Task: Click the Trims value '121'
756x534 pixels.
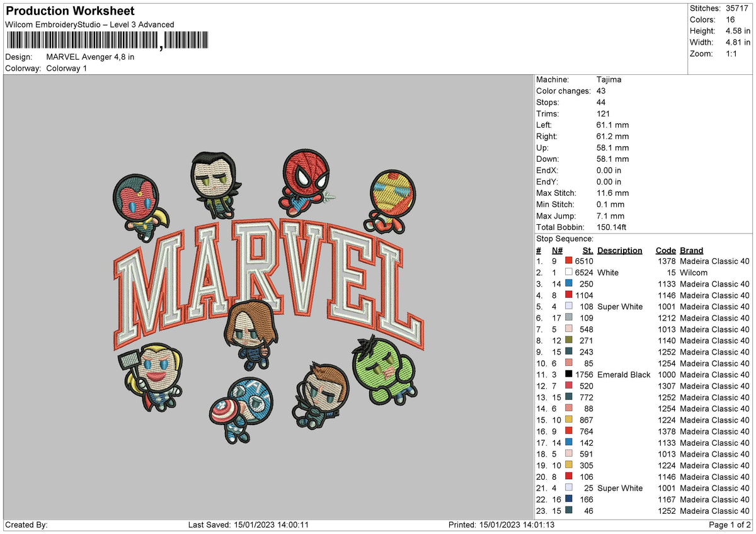Action: 604,113
